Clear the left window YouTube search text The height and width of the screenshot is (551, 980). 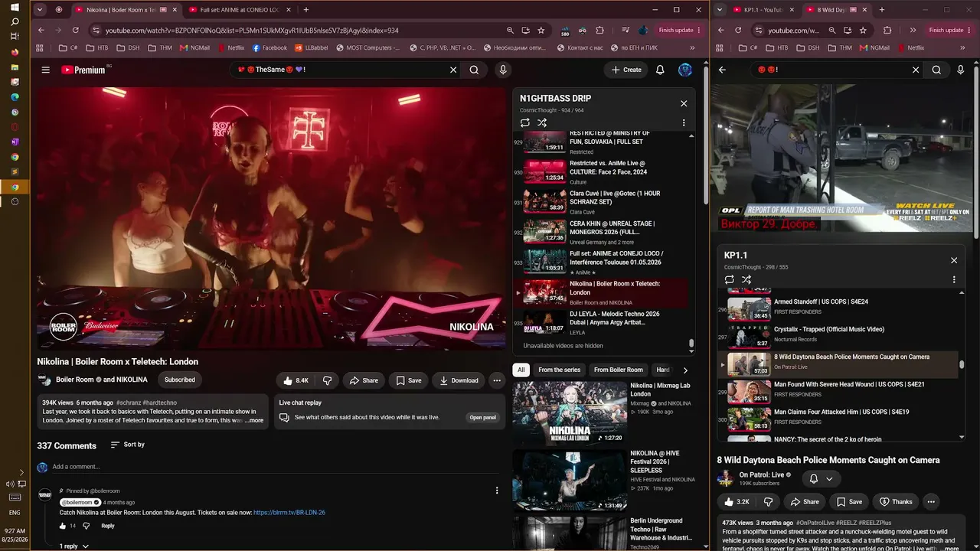[453, 70]
